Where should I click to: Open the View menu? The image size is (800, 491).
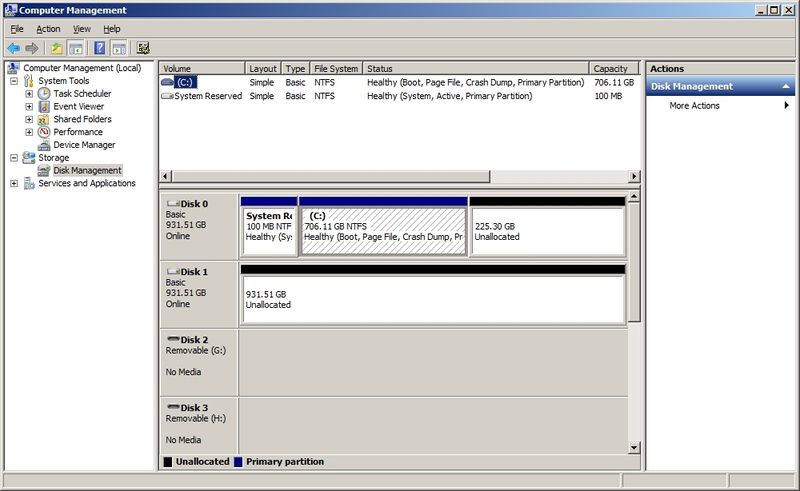(x=82, y=29)
